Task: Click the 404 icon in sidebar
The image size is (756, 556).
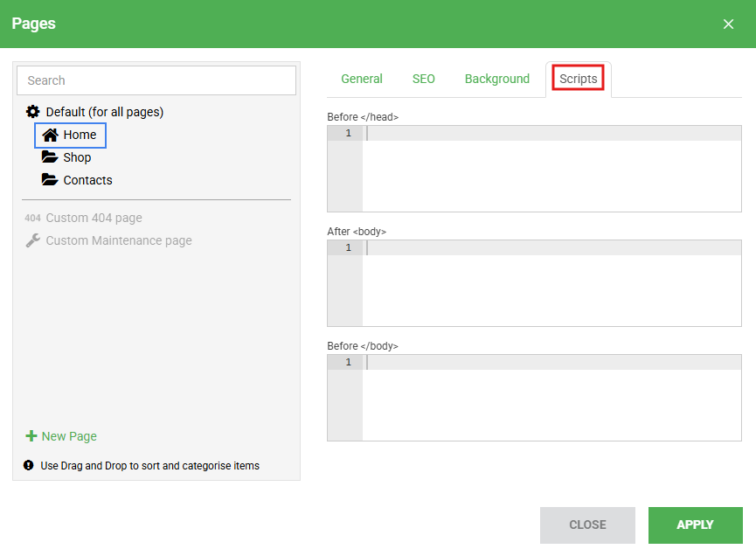Action: [32, 218]
